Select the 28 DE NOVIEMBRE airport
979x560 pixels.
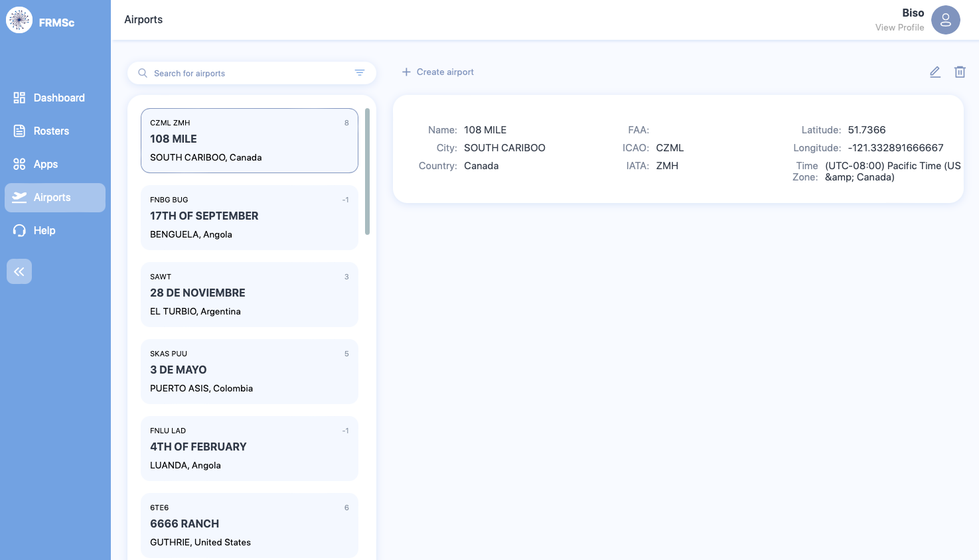click(x=250, y=295)
